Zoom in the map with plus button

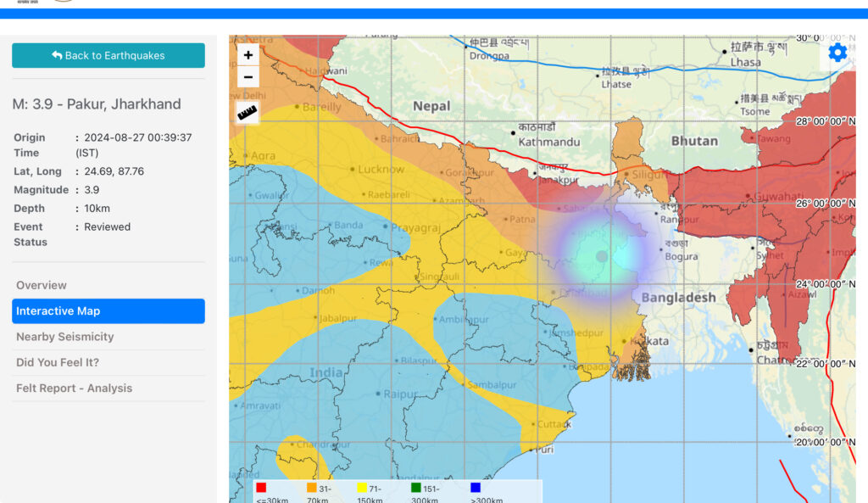tap(248, 55)
